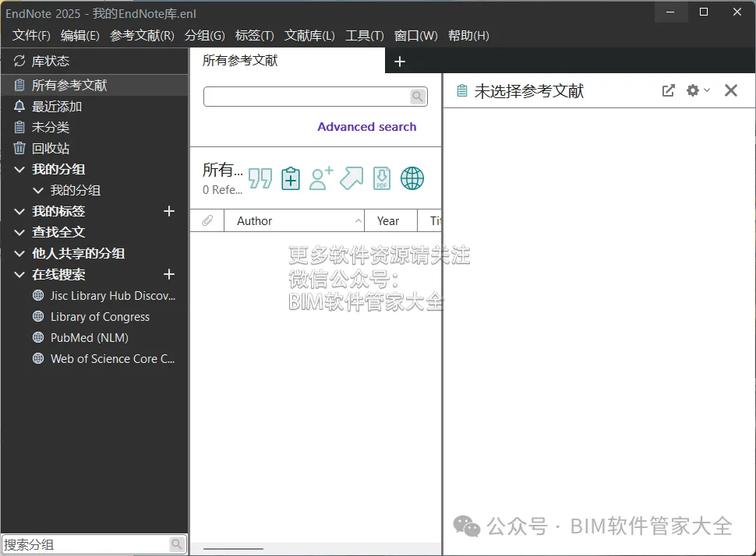This screenshot has height=556, width=756.
Task: Open the 标签(T) menu
Action: coord(255,36)
